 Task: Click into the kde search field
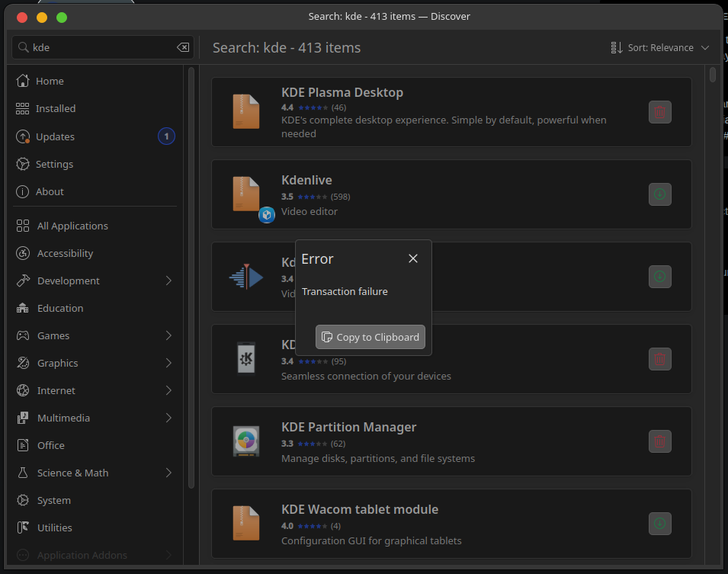(103, 47)
